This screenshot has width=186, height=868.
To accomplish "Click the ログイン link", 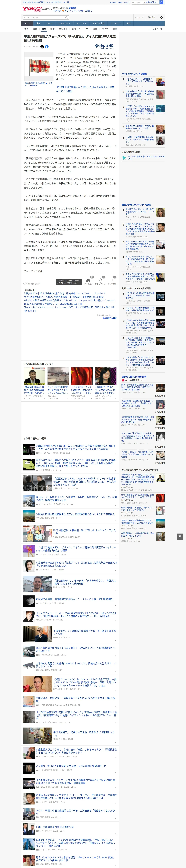I will click(x=57, y=11).
